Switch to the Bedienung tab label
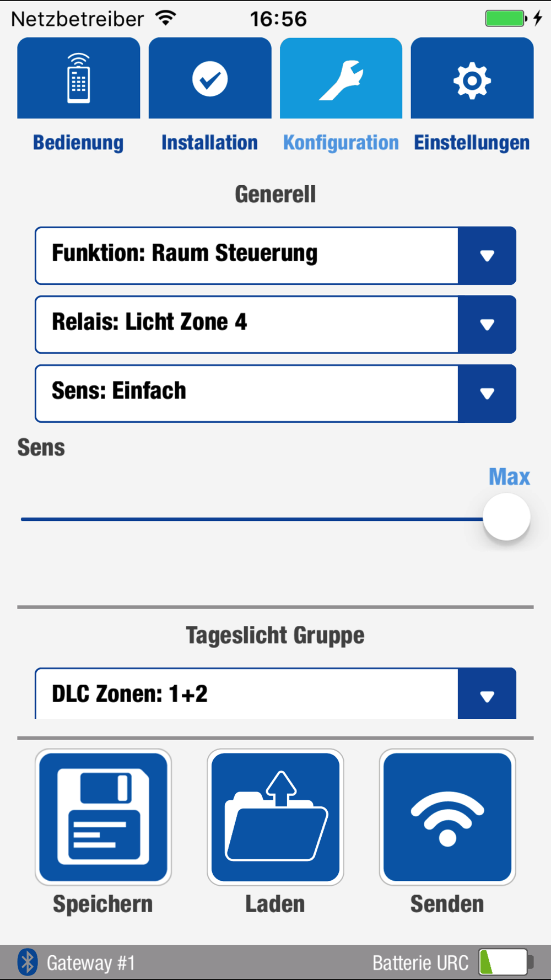This screenshot has width=551, height=980. pos(78,143)
